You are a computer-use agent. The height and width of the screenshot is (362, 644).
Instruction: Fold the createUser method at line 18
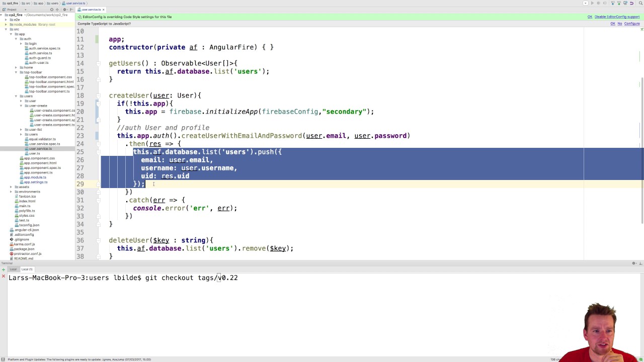(99, 96)
